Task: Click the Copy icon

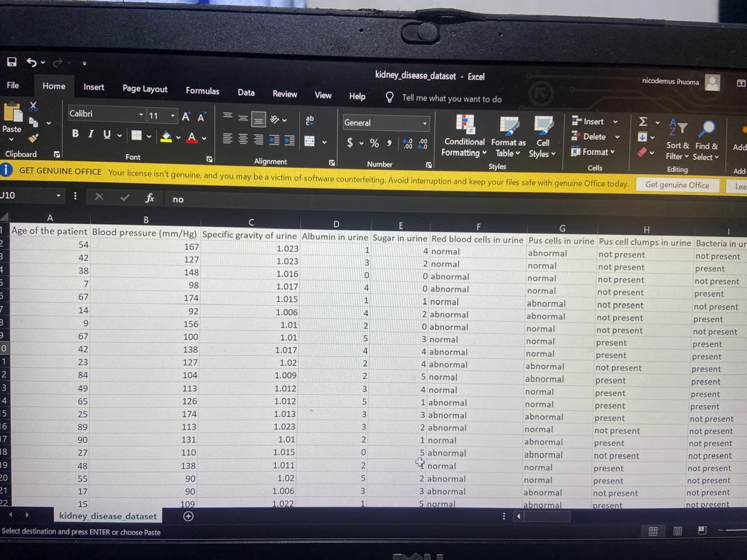Action: coord(33,122)
